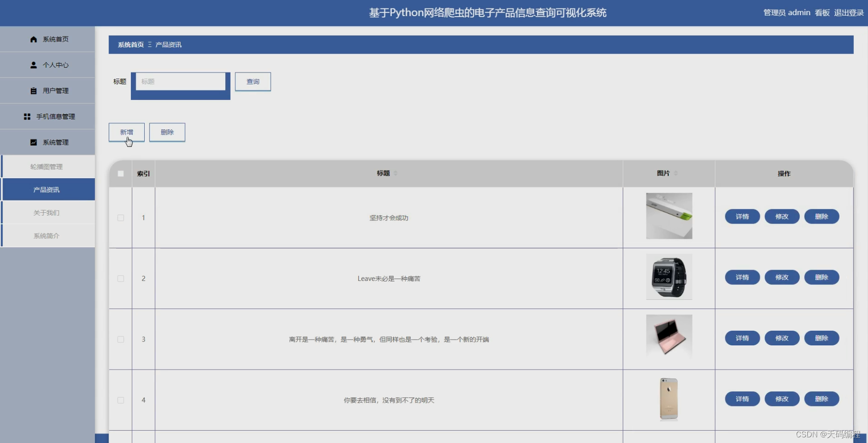Image resolution: width=868 pixels, height=443 pixels.
Task: Open 系统首页 in the sidebar
Action: (x=47, y=39)
